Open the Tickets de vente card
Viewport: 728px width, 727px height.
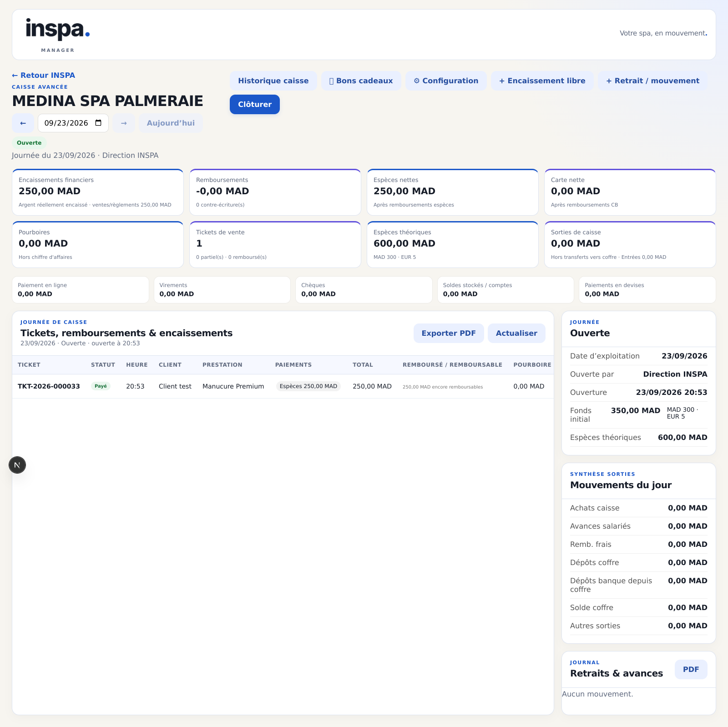pyautogui.click(x=275, y=244)
